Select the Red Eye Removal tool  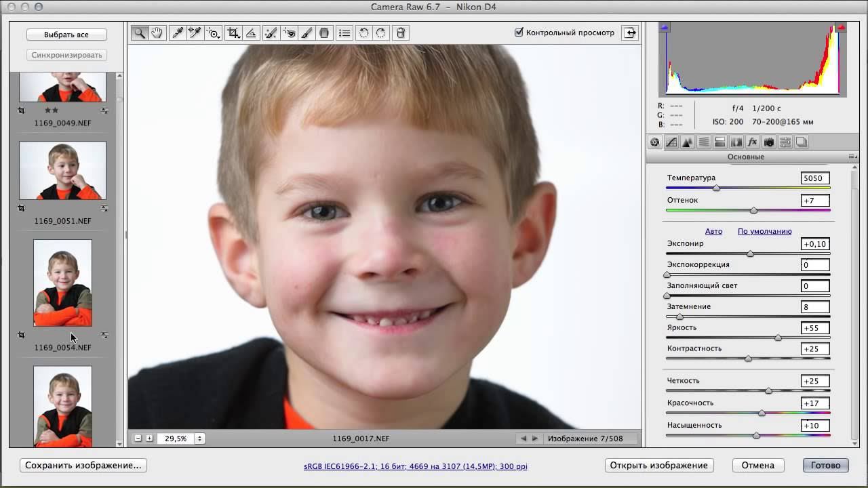[x=290, y=33]
